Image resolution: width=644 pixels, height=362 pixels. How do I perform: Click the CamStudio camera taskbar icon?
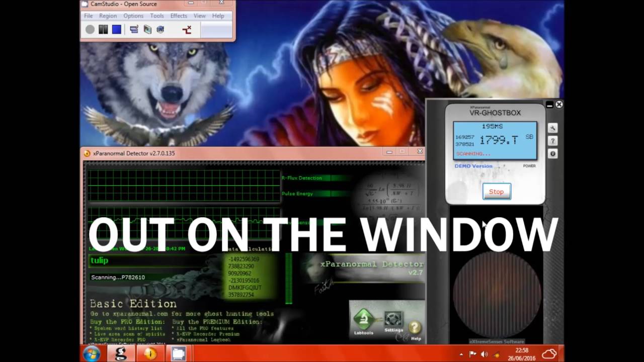pos(179,353)
